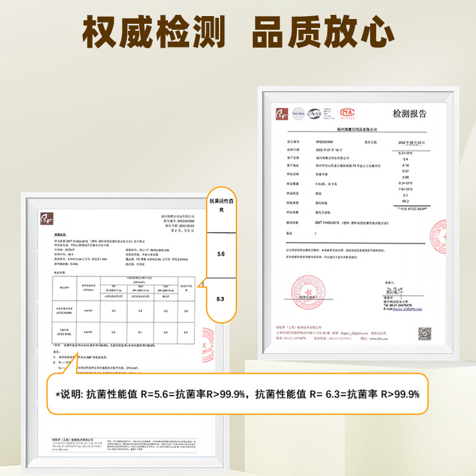Click the red stamp on the left report's edge
Viewport: 476px width, 476px height.
pyautogui.click(x=208, y=345)
